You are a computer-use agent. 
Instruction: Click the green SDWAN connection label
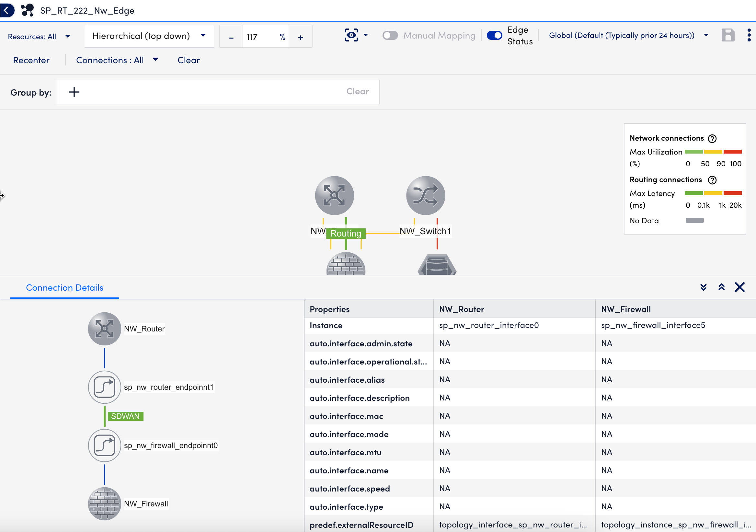tap(125, 416)
